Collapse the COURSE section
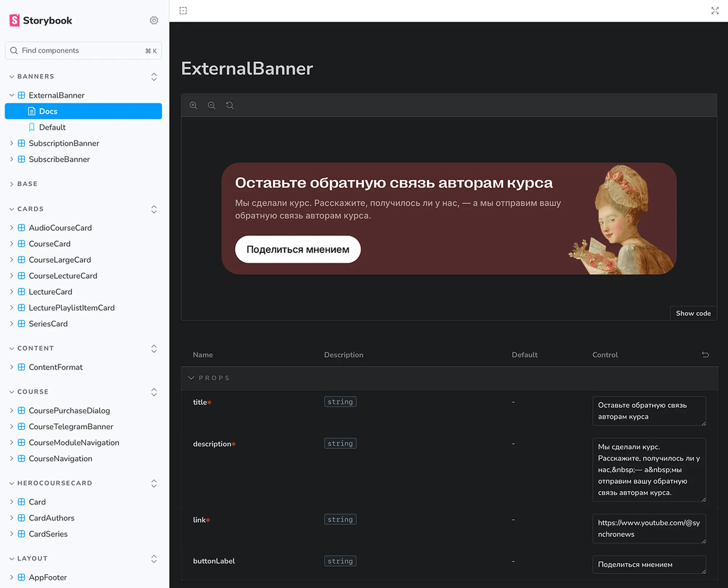Screen dimensions: 728x588 [29, 392]
